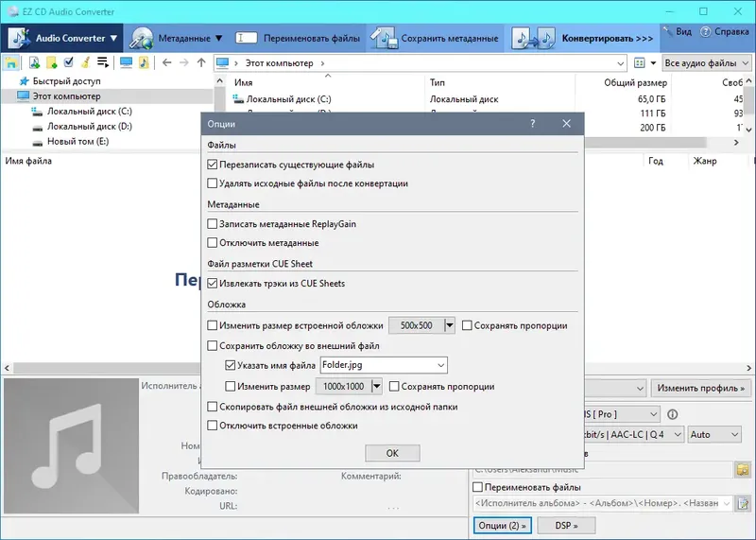The height and width of the screenshot is (540, 756).
Task: Sort by Общий размер column header
Action: [x=635, y=82]
